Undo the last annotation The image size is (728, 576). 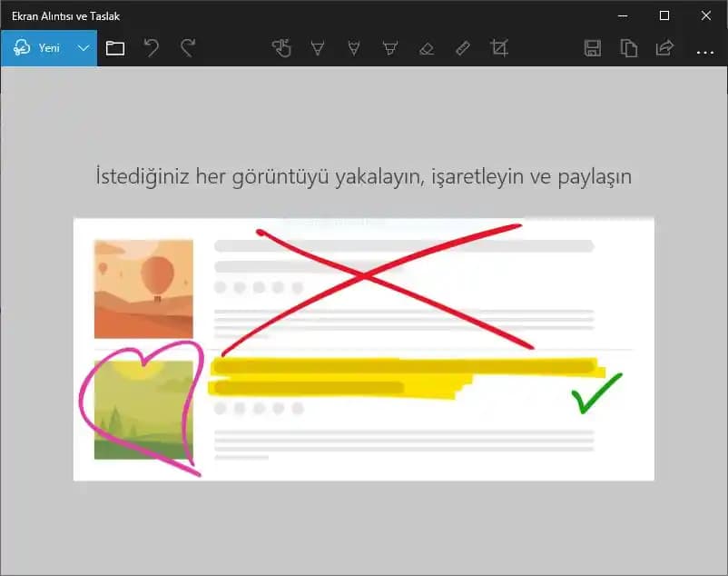152,48
